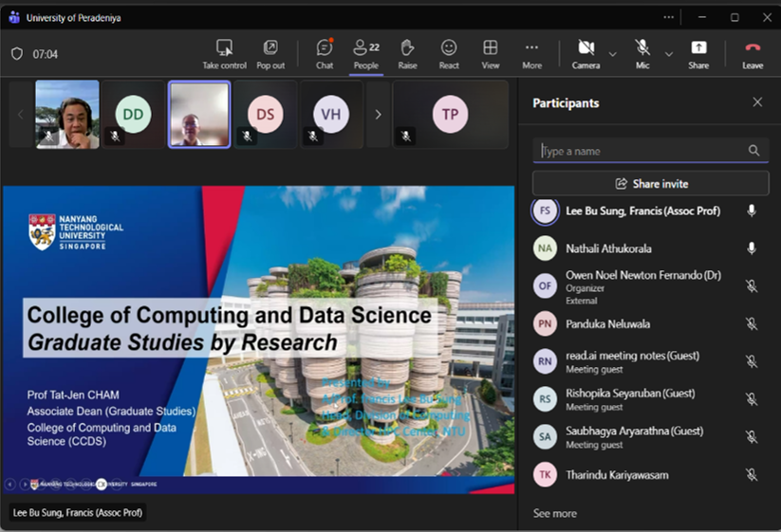This screenshot has width=781, height=532.
Task: Click muted mic icon for Panduka Neluwala
Action: point(752,324)
